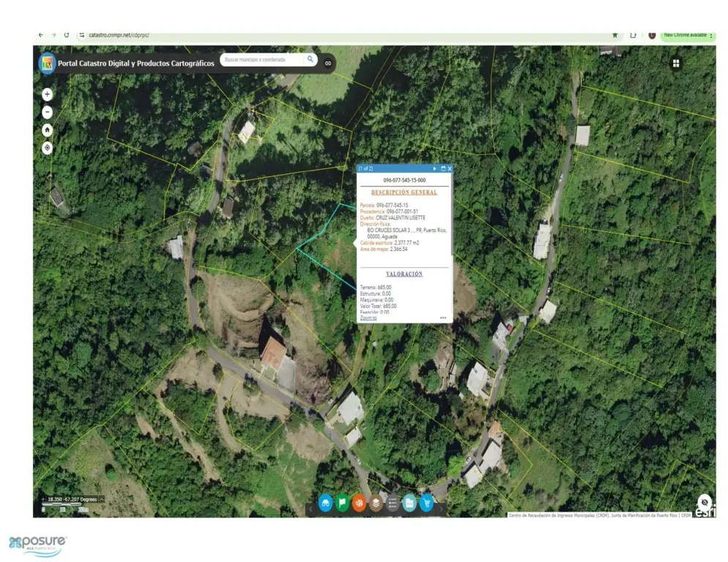Click the search magnifier button

click(x=311, y=59)
